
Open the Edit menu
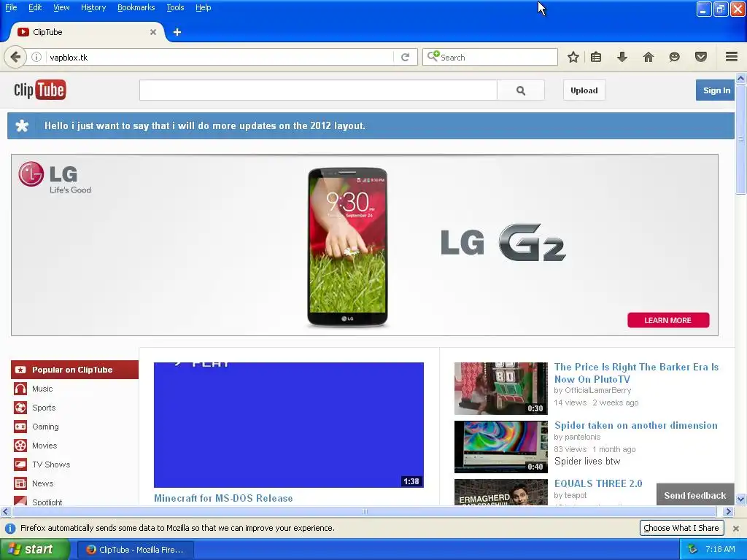click(x=35, y=7)
